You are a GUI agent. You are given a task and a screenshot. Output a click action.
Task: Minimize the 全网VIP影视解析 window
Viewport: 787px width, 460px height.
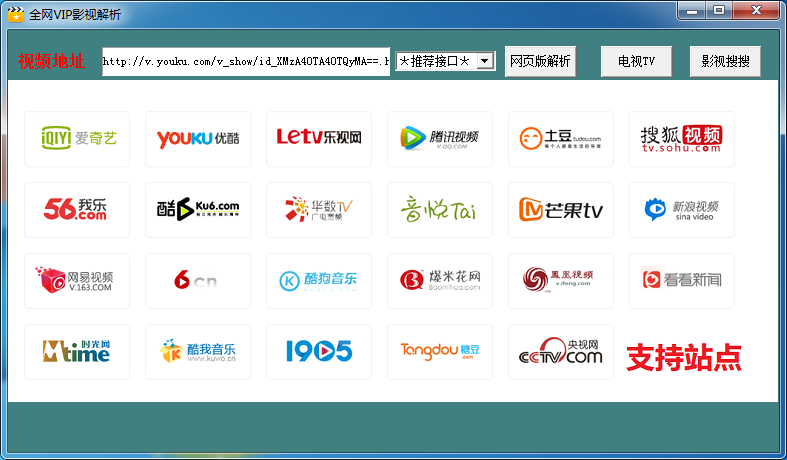[692, 11]
